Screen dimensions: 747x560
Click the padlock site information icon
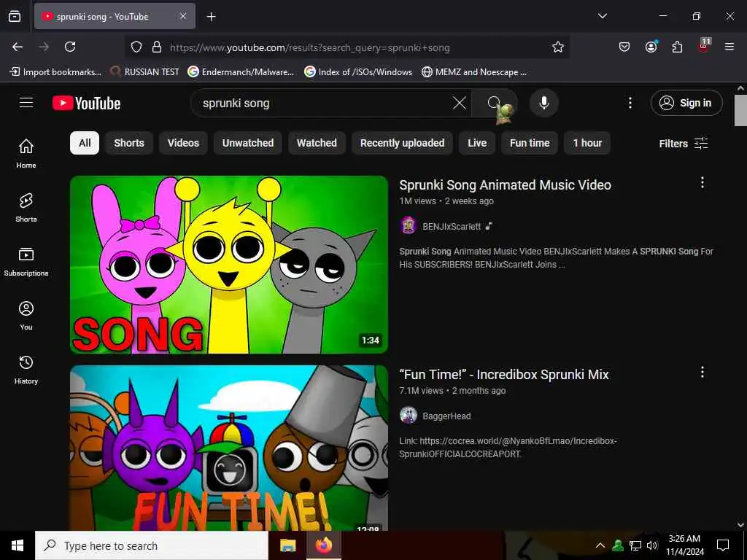point(156,47)
